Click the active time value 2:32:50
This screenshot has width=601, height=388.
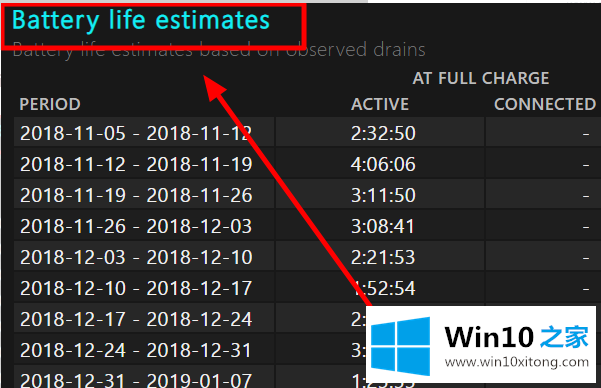(383, 133)
